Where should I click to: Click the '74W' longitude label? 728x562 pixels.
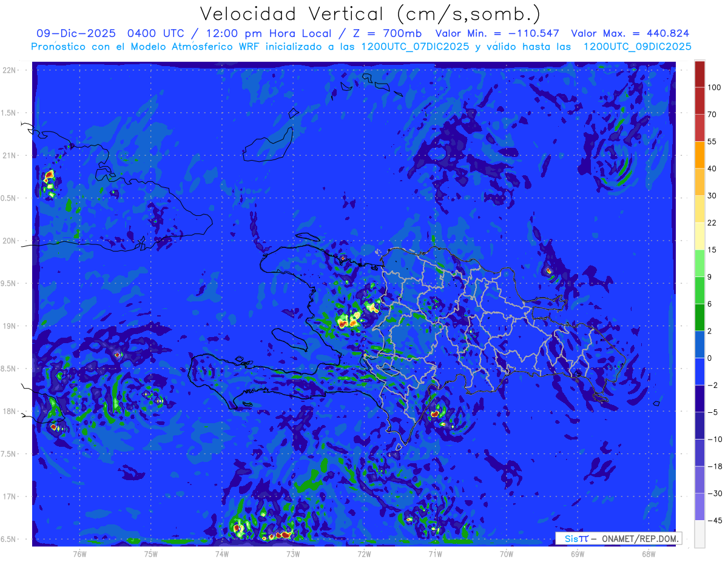tap(222, 554)
